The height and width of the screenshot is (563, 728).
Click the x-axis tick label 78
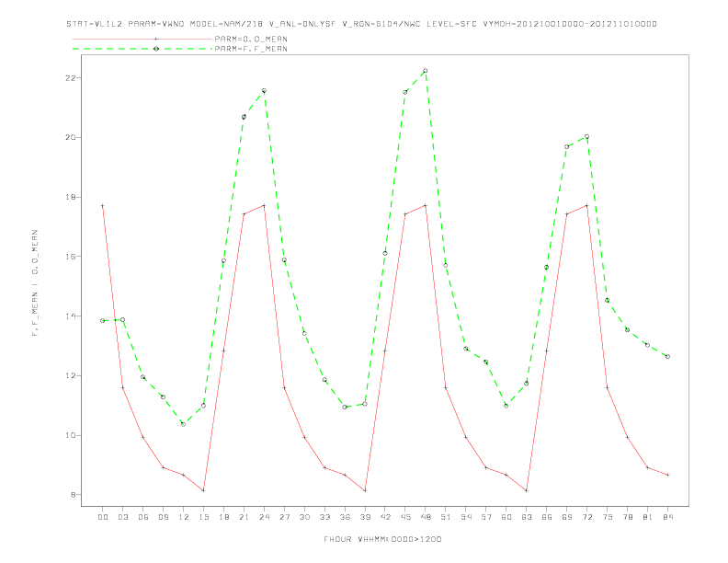tap(627, 517)
